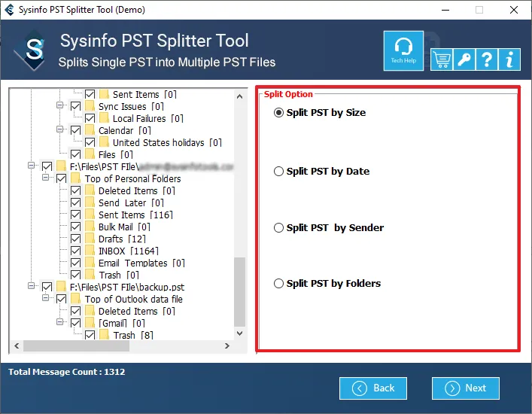Click folder icon beside INBOX [1164]
The width and height of the screenshot is (532, 414).
[x=90, y=251]
